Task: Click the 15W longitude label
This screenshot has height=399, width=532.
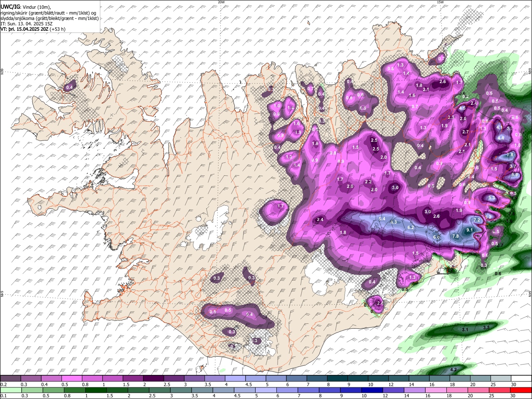Action: (440, 2)
